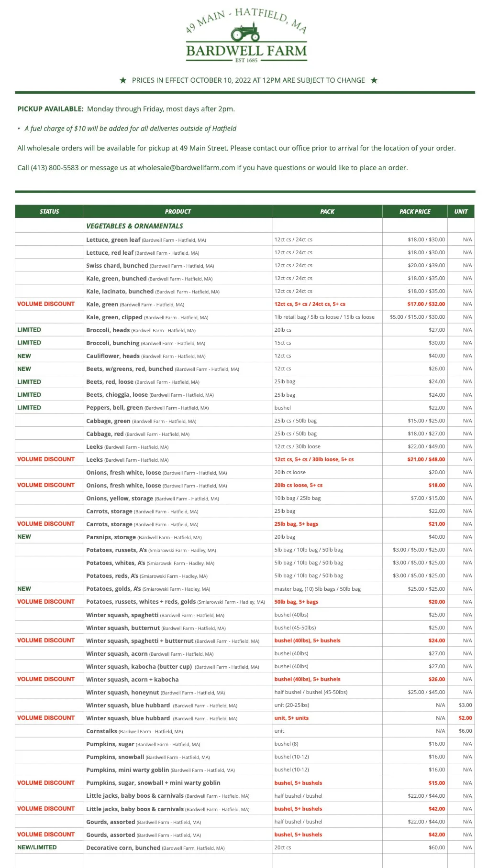Click the red $24.00 squash price
The height and width of the screenshot is (868, 488).
click(437, 640)
